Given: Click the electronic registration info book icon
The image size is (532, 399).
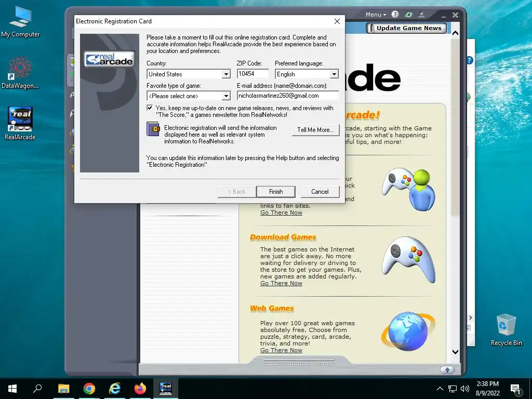Looking at the screenshot, I should 153,129.
